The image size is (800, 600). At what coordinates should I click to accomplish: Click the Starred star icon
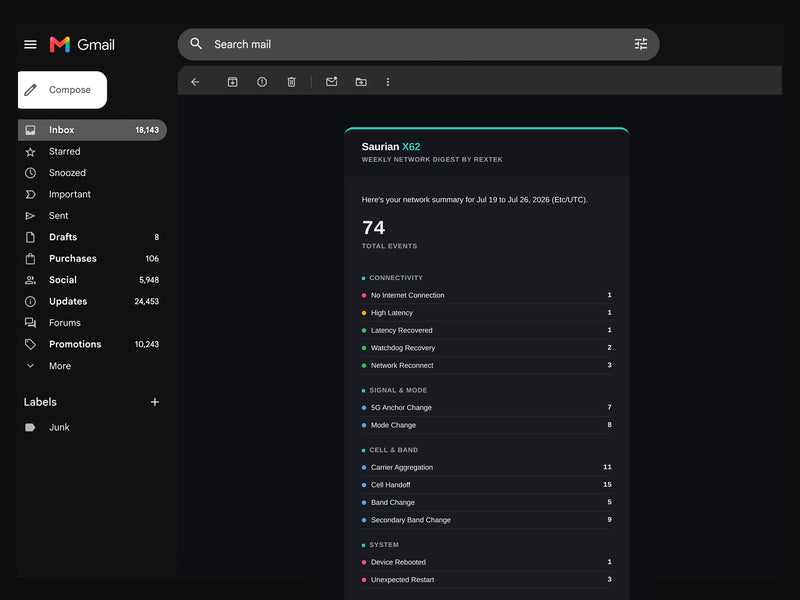(x=31, y=152)
